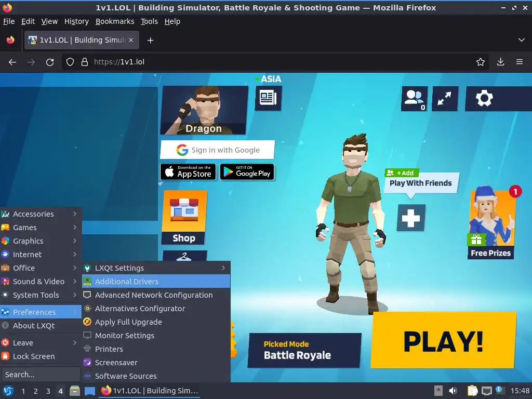This screenshot has width=532, height=399.
Task: Open a new Firefox tab
Action: pyautogui.click(x=150, y=41)
